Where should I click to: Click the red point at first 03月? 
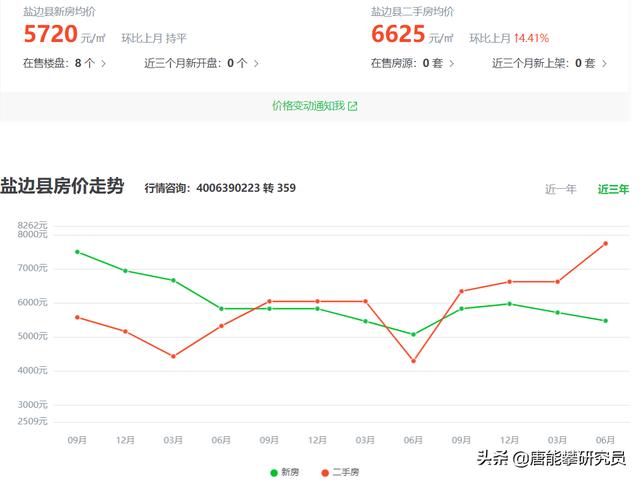click(173, 356)
